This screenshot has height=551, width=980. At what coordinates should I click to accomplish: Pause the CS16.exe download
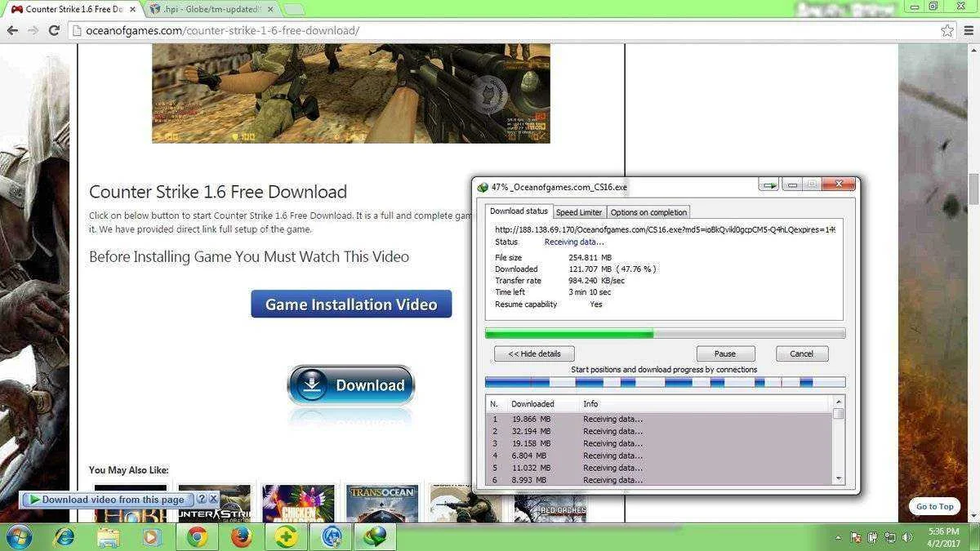pos(725,353)
